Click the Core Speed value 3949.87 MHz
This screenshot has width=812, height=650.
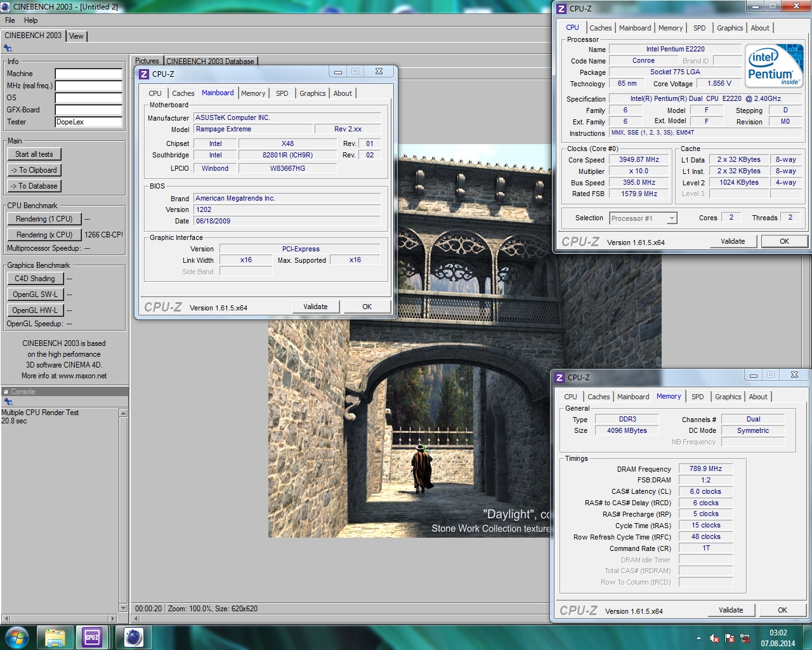tap(639, 160)
